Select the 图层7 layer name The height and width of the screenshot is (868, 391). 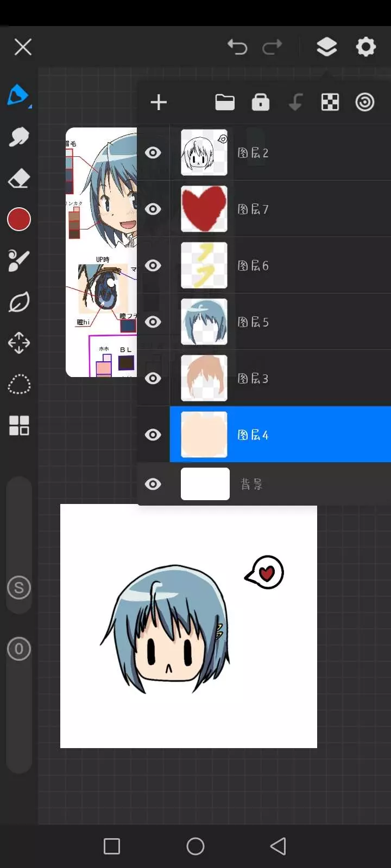click(x=253, y=209)
